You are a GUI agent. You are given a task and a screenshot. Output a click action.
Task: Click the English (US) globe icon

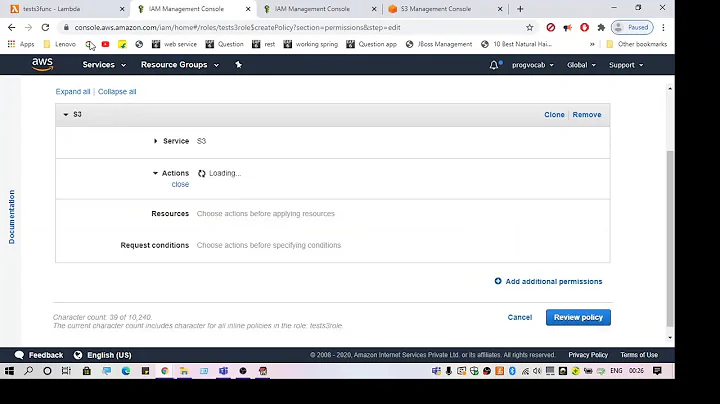(77, 355)
